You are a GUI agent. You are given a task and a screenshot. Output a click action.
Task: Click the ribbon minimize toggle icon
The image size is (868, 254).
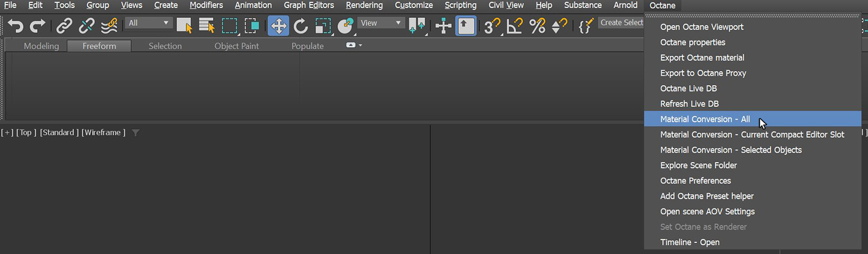tap(351, 45)
